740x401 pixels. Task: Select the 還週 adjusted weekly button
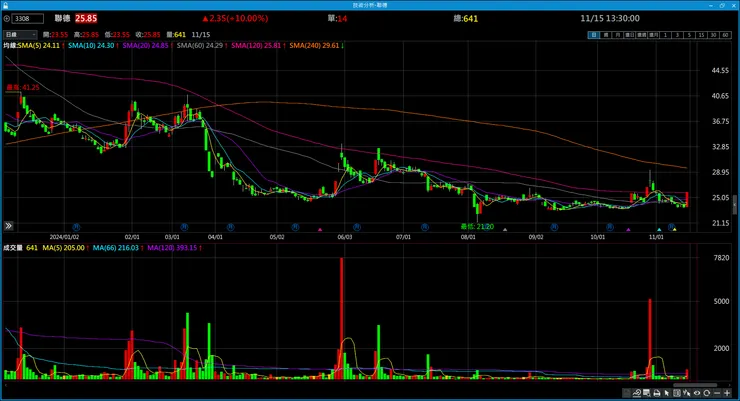pyautogui.click(x=641, y=35)
